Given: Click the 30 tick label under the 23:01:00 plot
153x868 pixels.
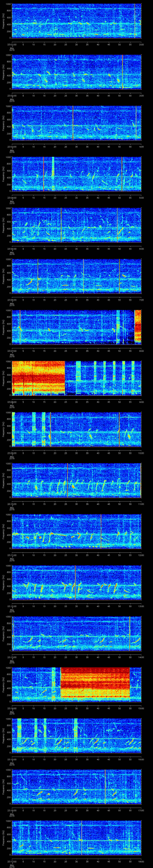Looking at the screenshot, I should point(76,44).
